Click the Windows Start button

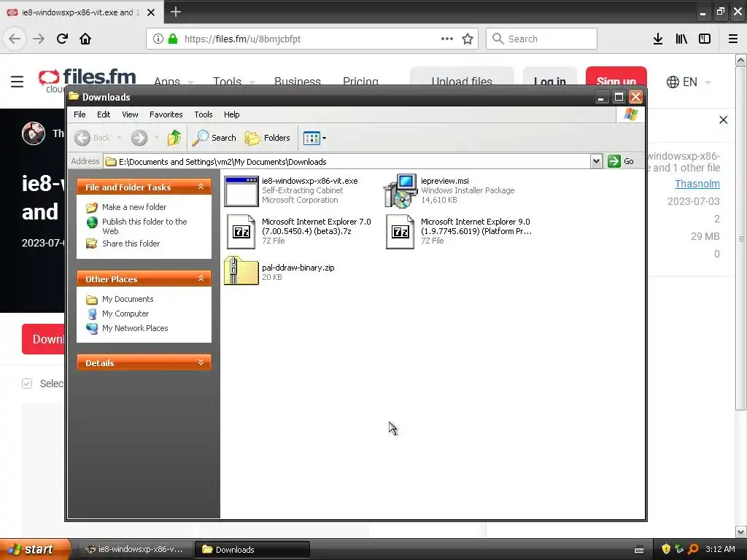point(36,549)
